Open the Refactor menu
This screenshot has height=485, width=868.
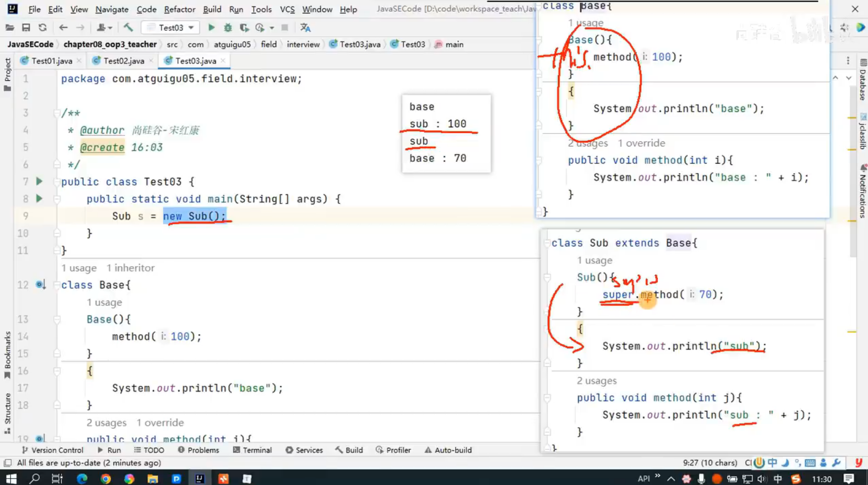[179, 9]
